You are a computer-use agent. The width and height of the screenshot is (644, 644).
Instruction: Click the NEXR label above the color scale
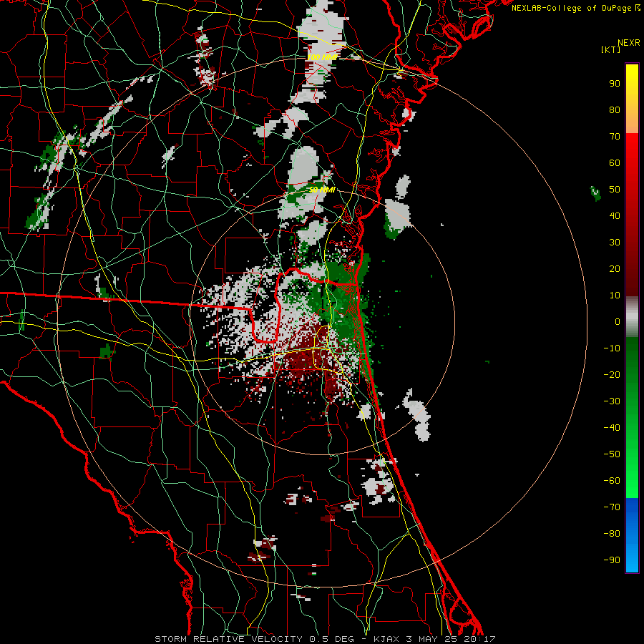click(x=628, y=43)
